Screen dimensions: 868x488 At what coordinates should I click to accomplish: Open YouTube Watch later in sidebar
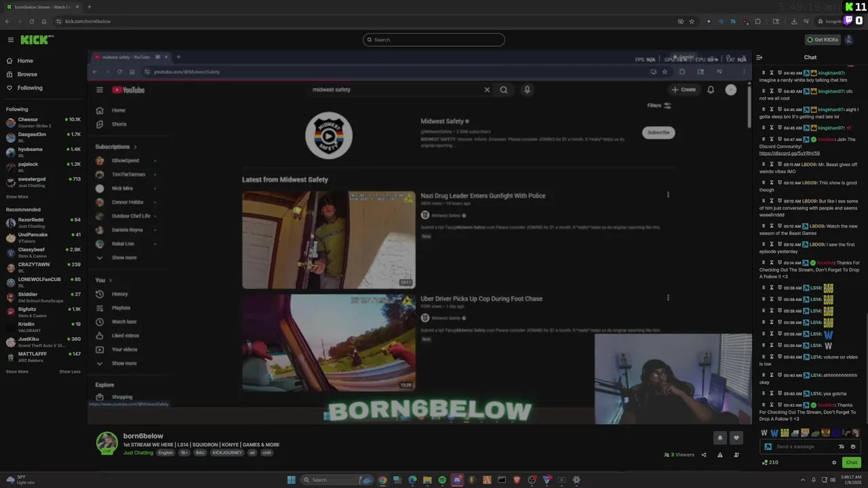click(117, 322)
